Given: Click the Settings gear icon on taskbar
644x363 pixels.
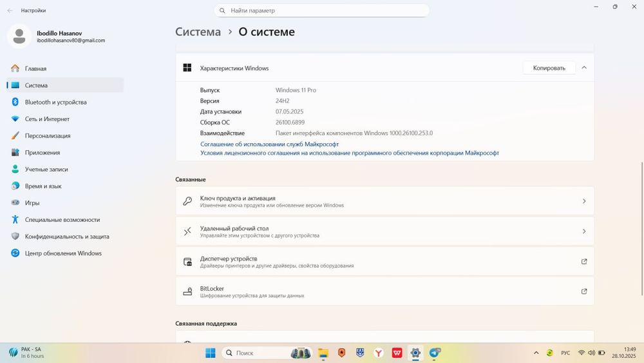Looking at the screenshot, I should tap(415, 353).
